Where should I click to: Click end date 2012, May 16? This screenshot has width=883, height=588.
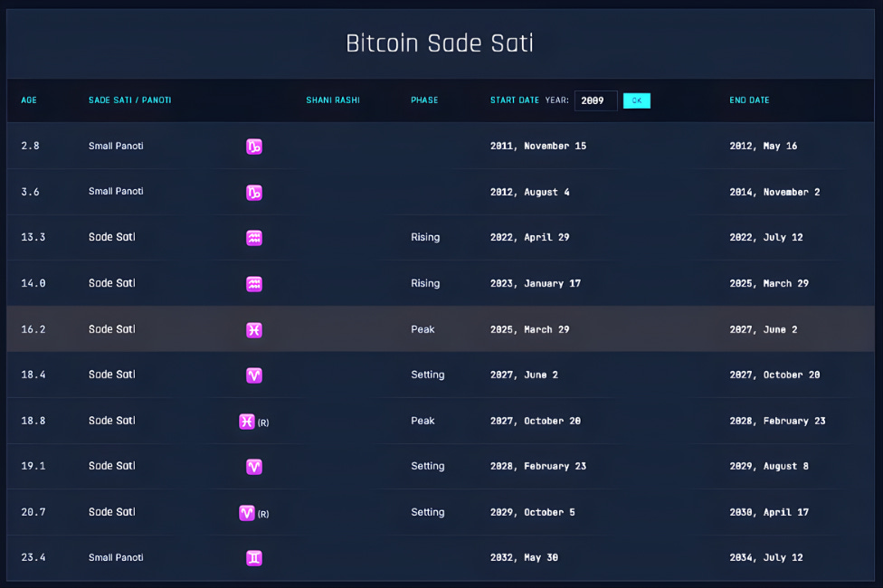tap(763, 146)
